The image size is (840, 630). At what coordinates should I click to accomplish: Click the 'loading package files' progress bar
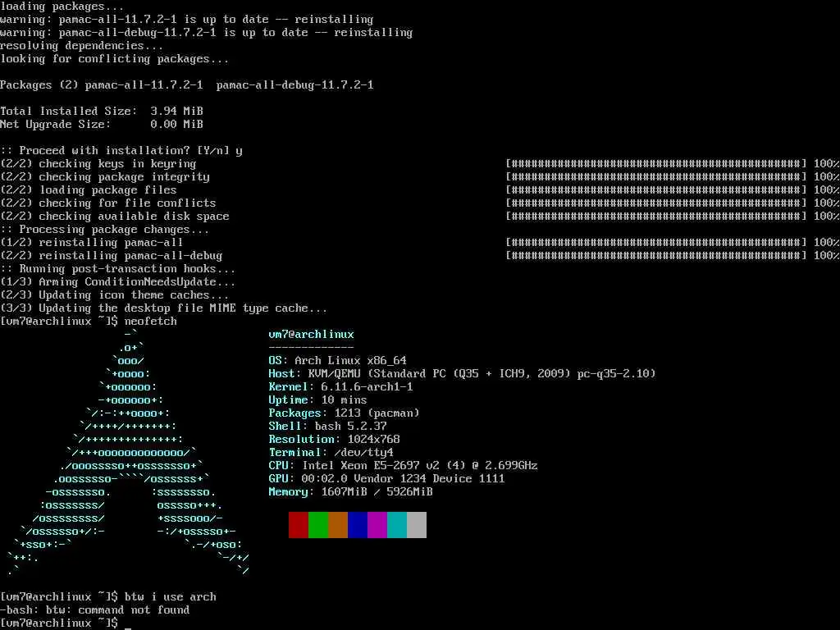click(656, 189)
